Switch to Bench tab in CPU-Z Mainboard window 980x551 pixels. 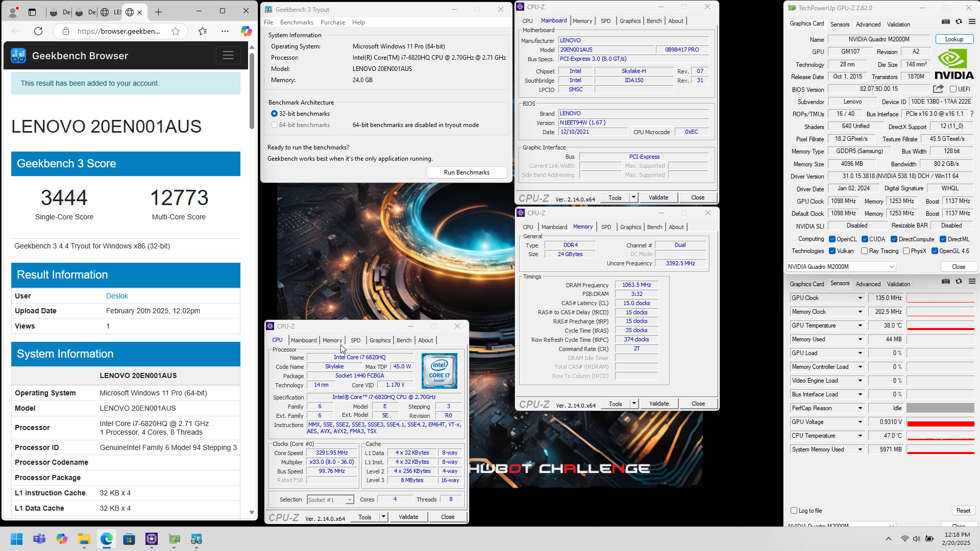[x=654, y=21]
